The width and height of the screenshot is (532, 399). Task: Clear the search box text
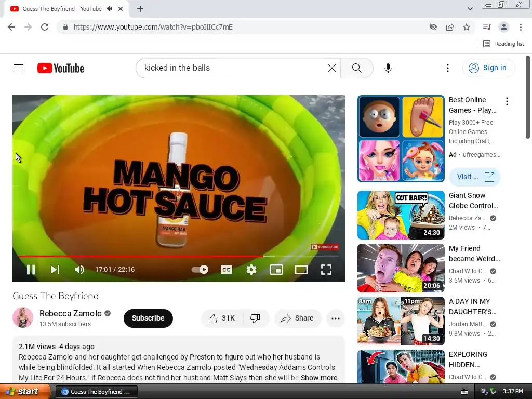click(x=332, y=68)
